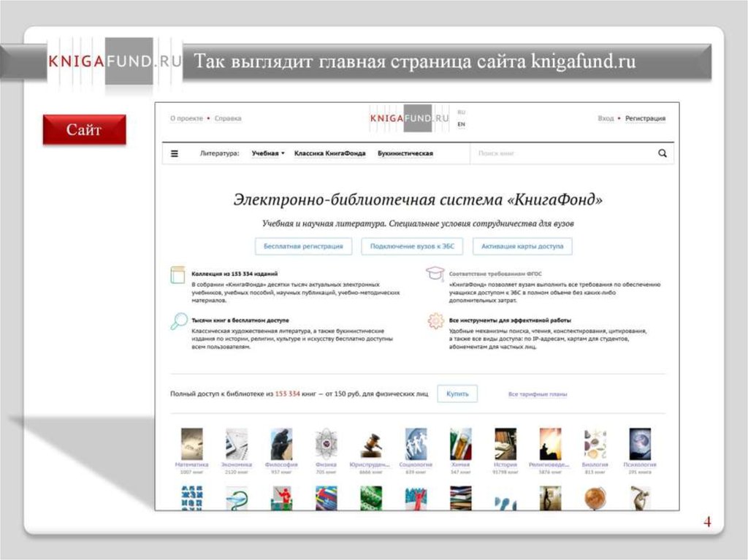Open the Все тарифные планы link
Viewport: 748px width, 560px height.
[538, 394]
